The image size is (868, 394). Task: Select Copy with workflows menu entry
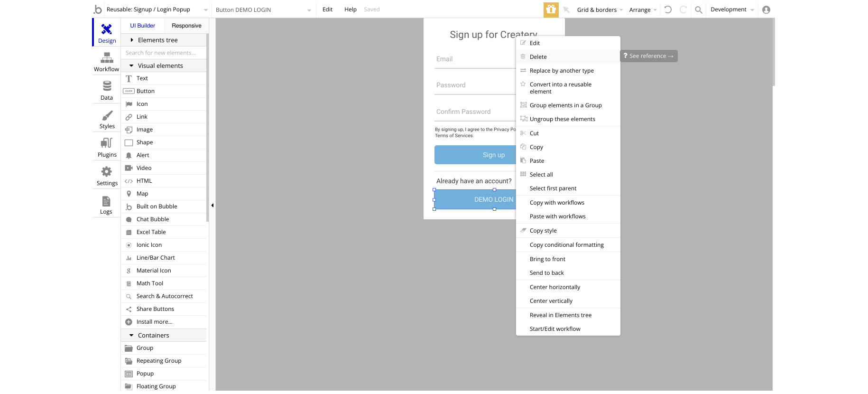[557, 203]
